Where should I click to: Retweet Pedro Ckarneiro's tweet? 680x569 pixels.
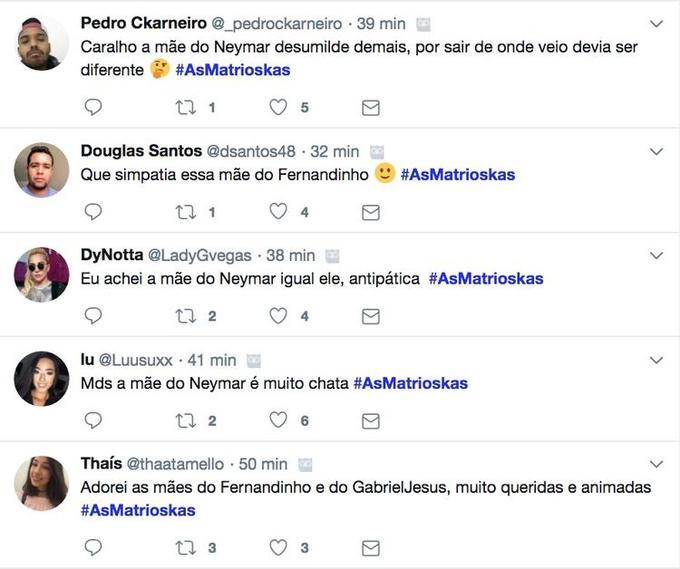point(186,107)
